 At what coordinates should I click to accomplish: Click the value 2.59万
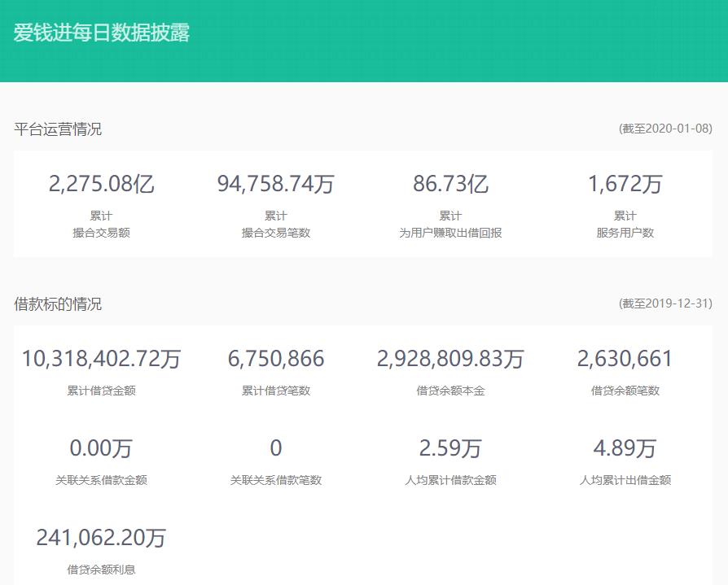pyautogui.click(x=450, y=448)
